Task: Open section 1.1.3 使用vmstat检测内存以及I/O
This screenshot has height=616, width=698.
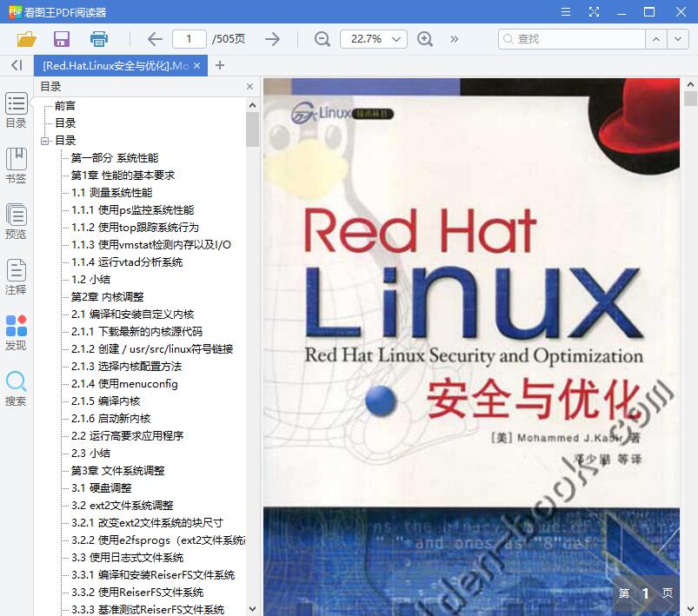Action: 151,244
